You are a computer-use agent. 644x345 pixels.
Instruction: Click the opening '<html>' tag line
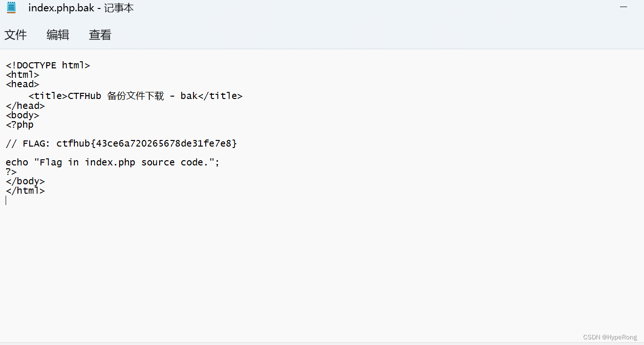tap(23, 75)
